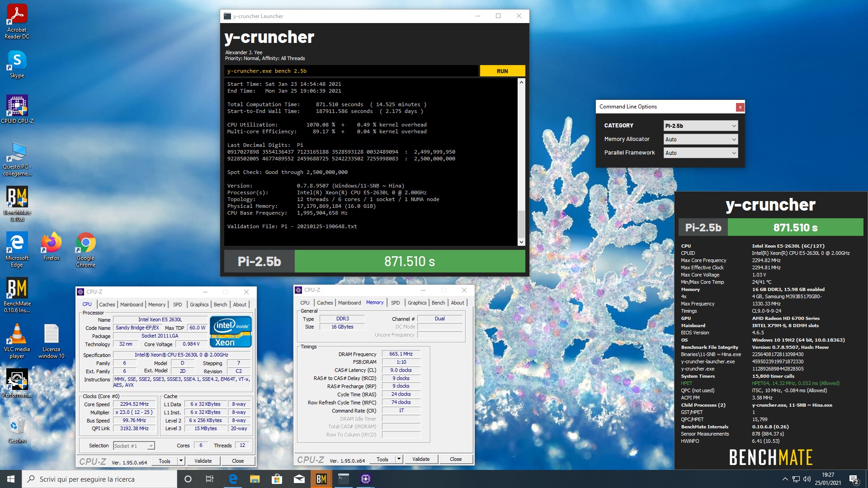
Task: Expand the CATEGORY Pi-2.5b dropdown
Action: coord(701,126)
